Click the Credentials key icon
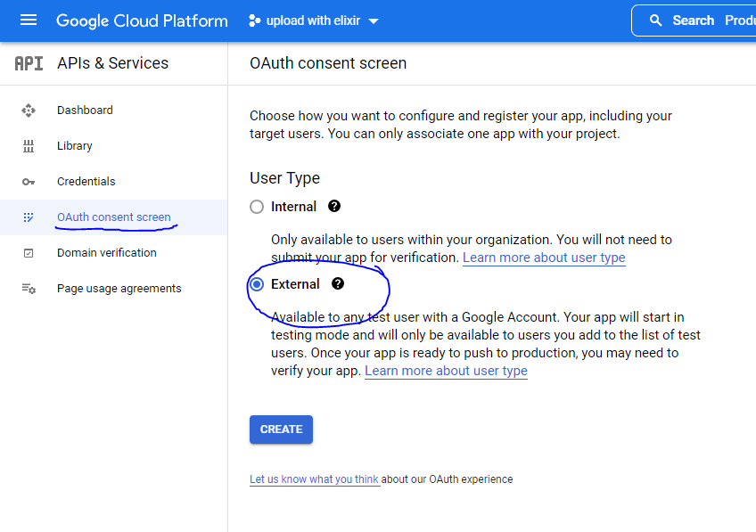This screenshot has height=532, width=756. pyautogui.click(x=29, y=182)
